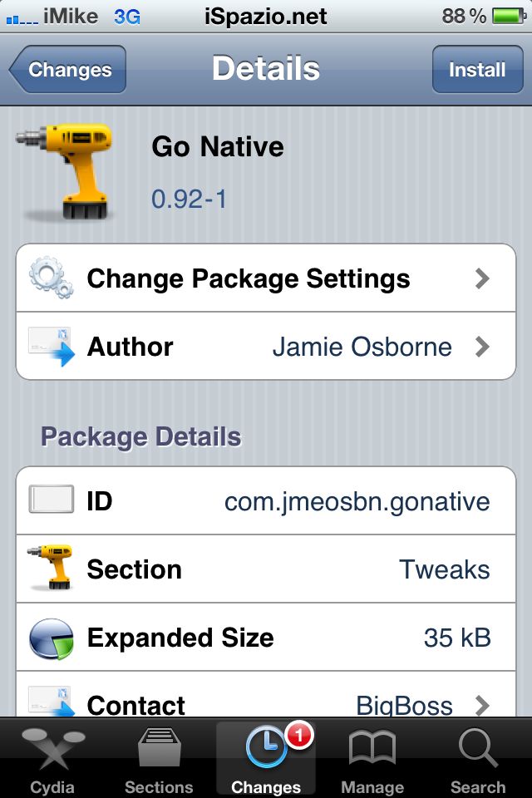This screenshot has height=798, width=532.
Task: Tap the com.jmeosbn.gonative package ID
Action: pyautogui.click(x=357, y=501)
